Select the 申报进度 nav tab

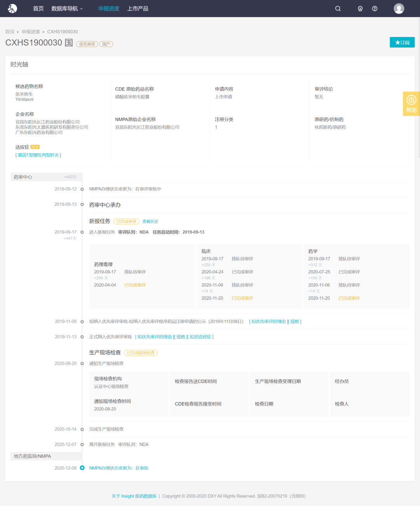point(109,9)
